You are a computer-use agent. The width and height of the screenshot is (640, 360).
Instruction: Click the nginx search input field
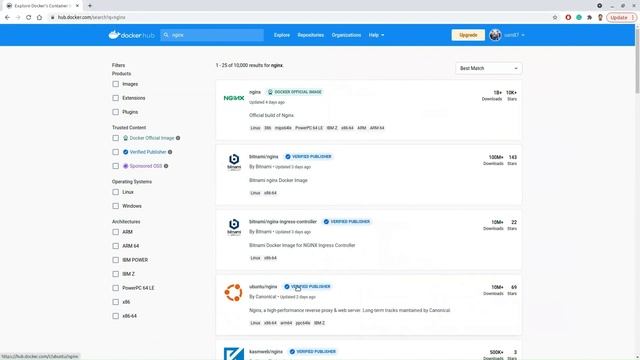coord(212,35)
